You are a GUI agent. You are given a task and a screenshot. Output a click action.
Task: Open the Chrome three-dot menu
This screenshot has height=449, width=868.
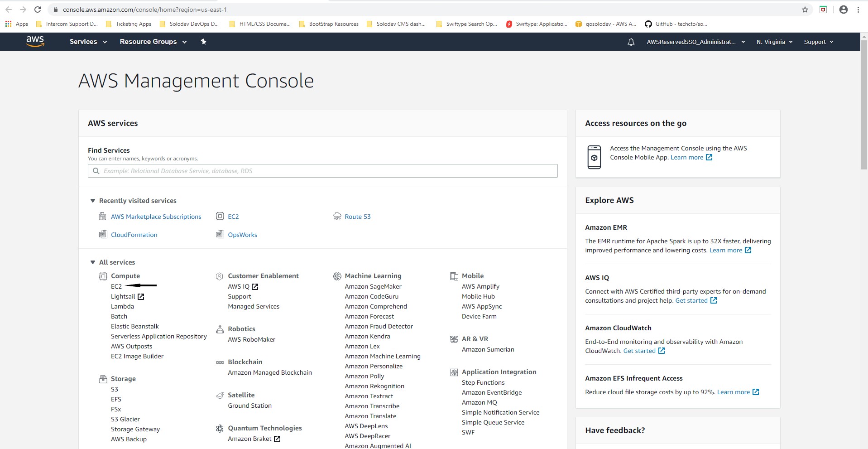coord(858,10)
